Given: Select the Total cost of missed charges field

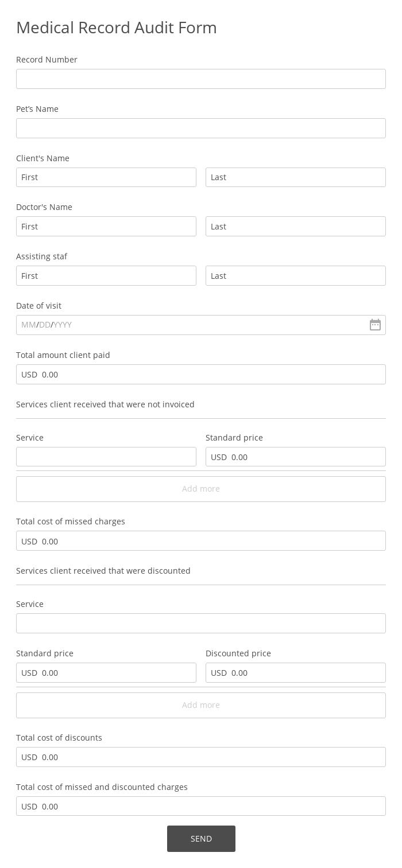Looking at the screenshot, I should tap(201, 540).
